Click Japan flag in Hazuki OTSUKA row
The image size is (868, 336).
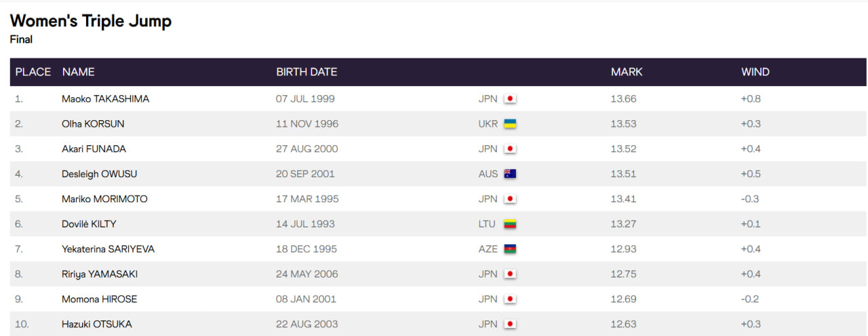click(x=510, y=324)
